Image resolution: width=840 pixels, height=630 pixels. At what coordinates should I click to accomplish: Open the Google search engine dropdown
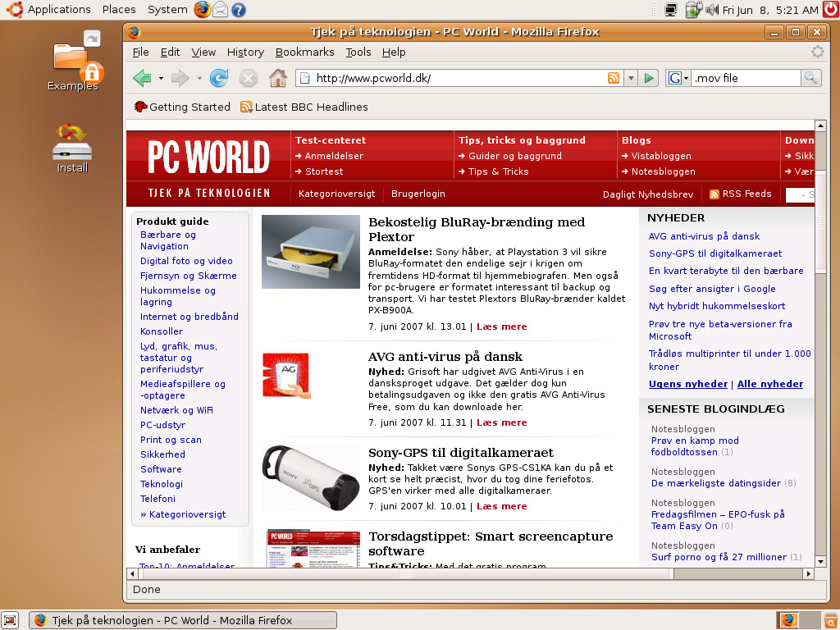pyautogui.click(x=678, y=79)
